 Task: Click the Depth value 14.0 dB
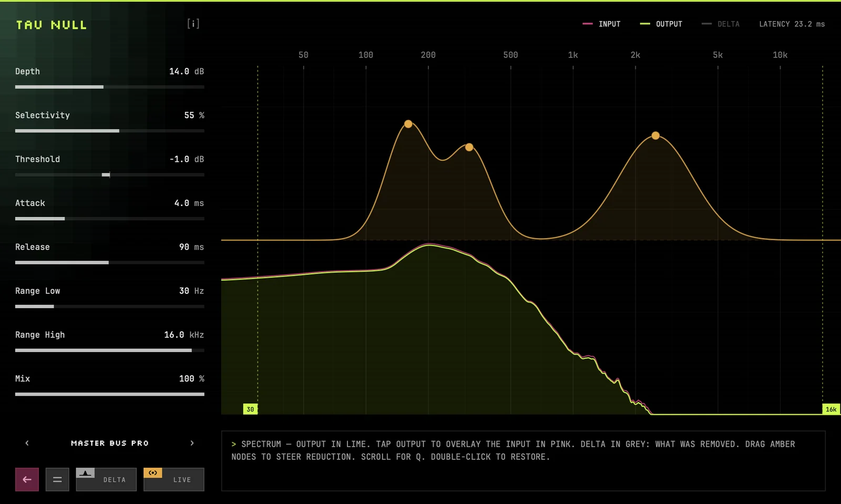187,71
